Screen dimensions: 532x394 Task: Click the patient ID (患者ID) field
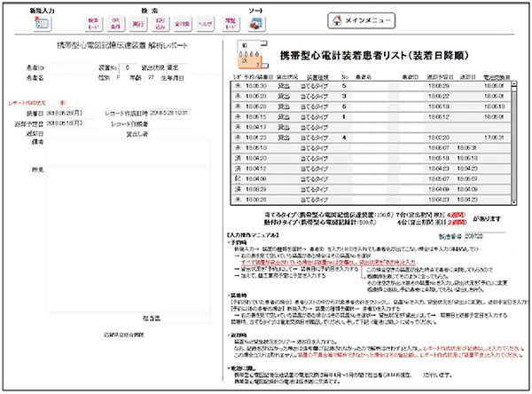pyautogui.click(x=71, y=67)
